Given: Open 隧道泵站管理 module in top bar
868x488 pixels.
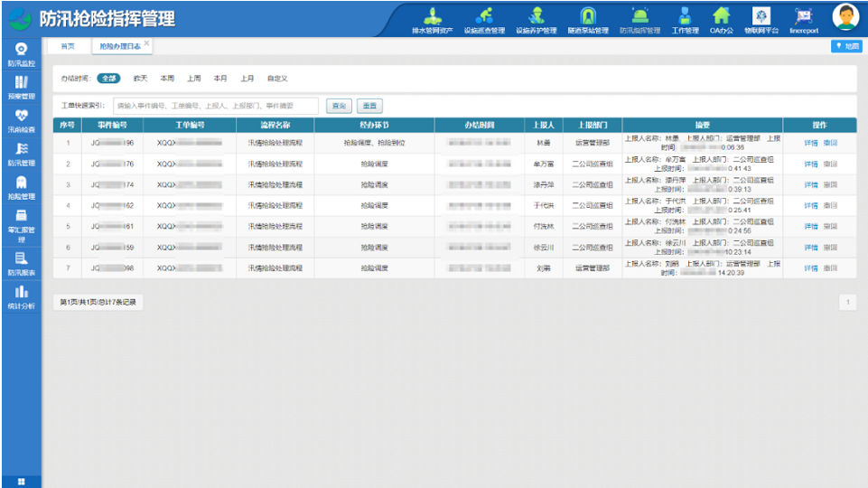Looking at the screenshot, I should point(588,21).
